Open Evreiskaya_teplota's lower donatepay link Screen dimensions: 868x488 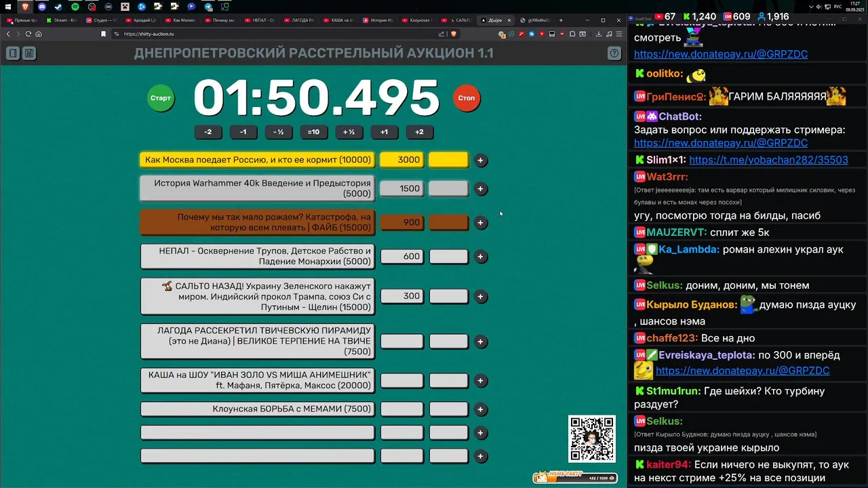point(743,371)
